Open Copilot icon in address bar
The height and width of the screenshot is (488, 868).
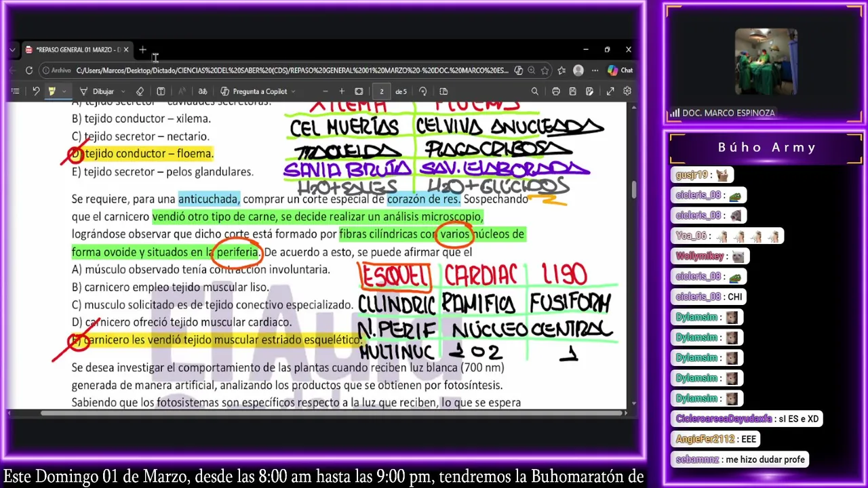(518, 70)
